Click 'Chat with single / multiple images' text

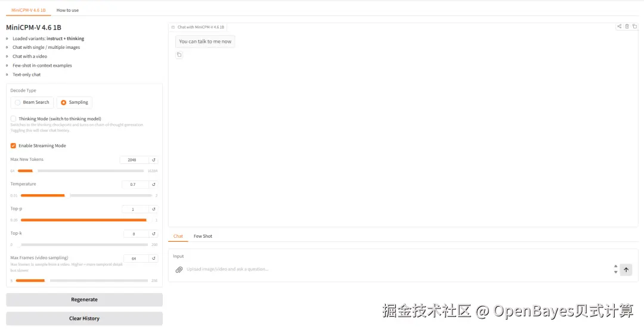pyautogui.click(x=46, y=47)
